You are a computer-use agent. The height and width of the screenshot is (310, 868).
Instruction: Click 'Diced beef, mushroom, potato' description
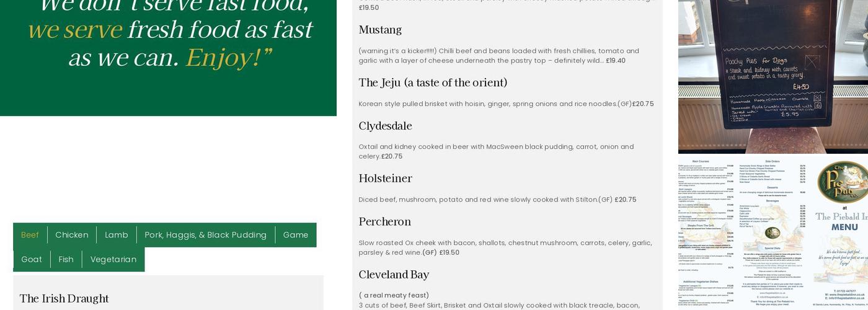pos(497,200)
